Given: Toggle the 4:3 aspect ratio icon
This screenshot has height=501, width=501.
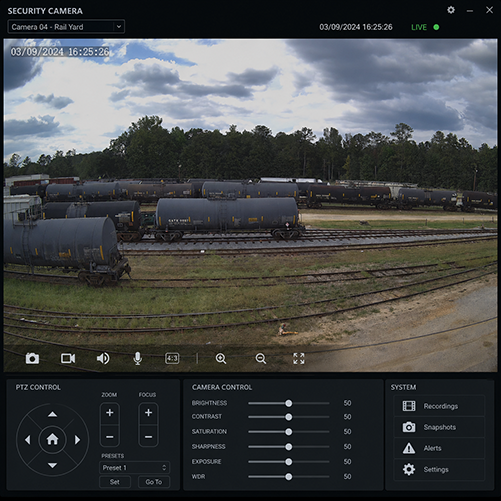Looking at the screenshot, I should click(172, 359).
